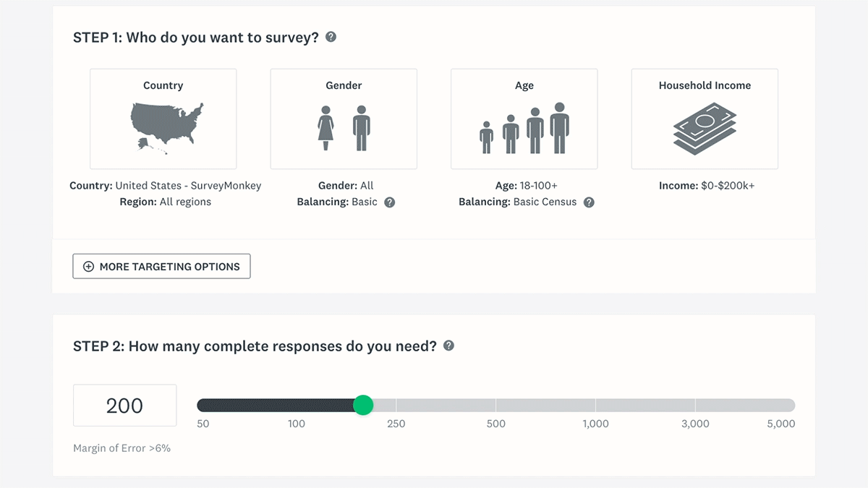Click the Region: All regions label
This screenshot has width=868, height=488.
click(x=165, y=202)
